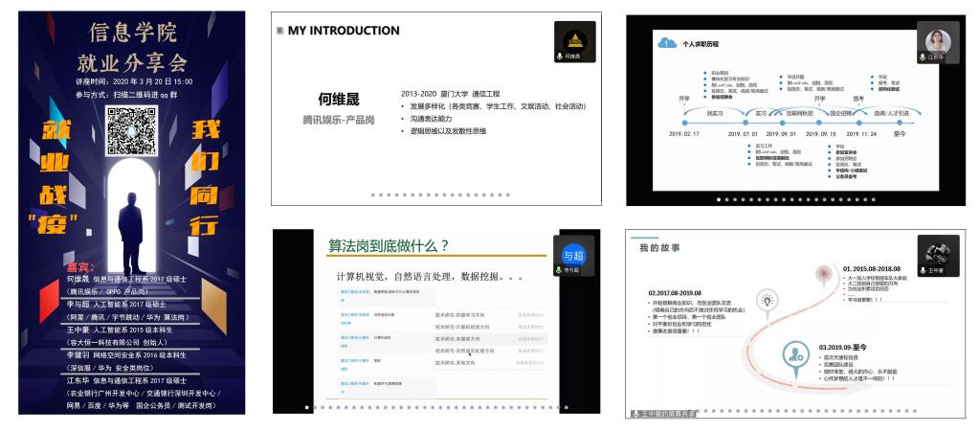
Task: Click the microphone icon beside 何维晟
Action: 561,57
